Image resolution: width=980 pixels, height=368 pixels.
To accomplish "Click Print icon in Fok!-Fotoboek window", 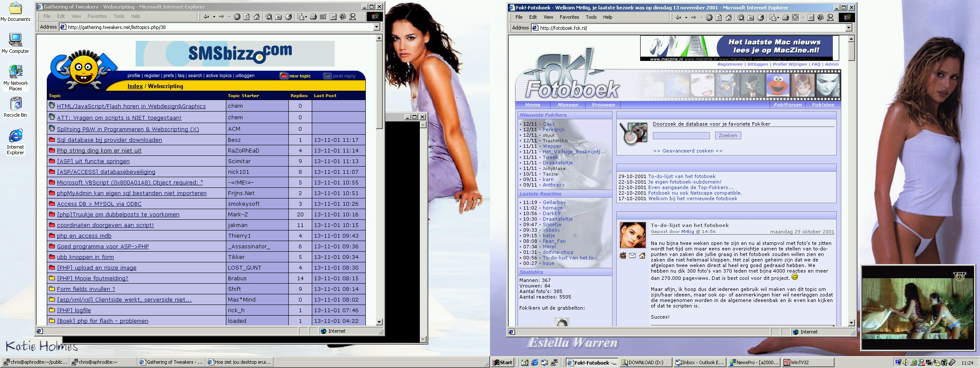I will (x=786, y=17).
